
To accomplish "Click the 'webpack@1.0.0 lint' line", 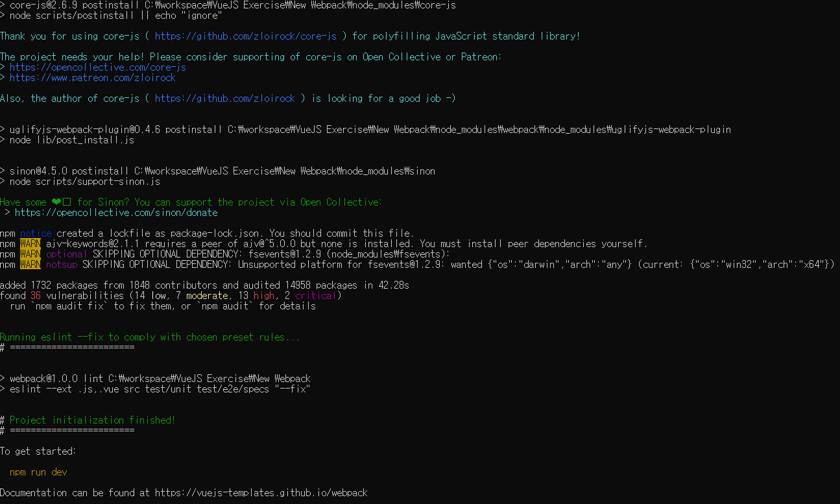I will (155, 379).
